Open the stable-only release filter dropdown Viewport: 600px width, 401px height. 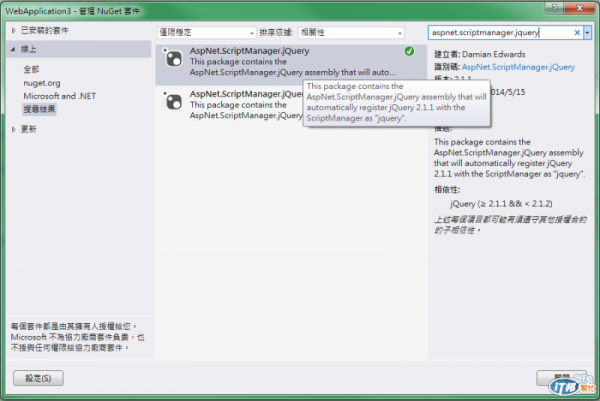tap(207, 33)
